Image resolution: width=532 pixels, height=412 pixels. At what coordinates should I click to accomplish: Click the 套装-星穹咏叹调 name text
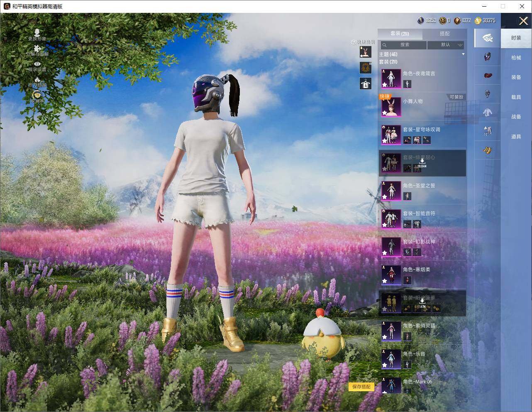(422, 130)
